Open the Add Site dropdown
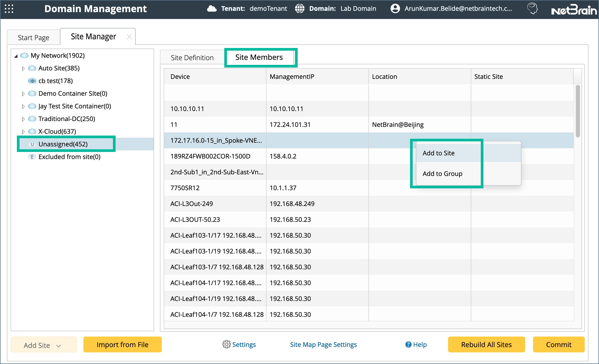This screenshot has width=599, height=364. tap(44, 345)
